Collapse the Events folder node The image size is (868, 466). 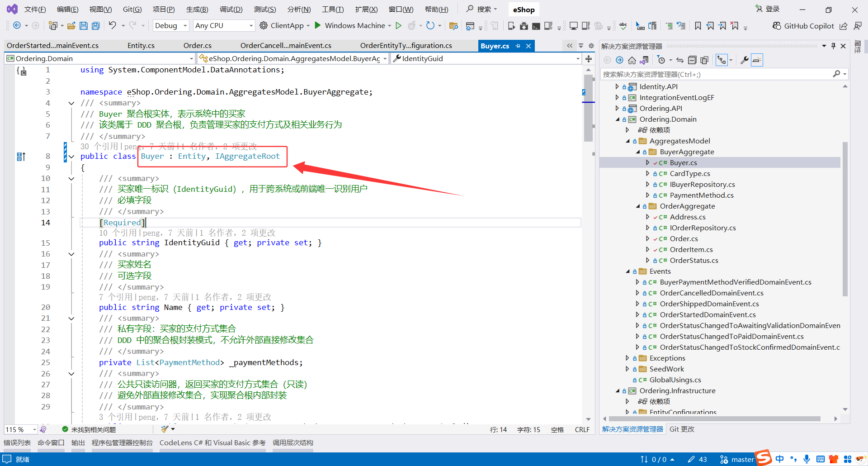627,271
